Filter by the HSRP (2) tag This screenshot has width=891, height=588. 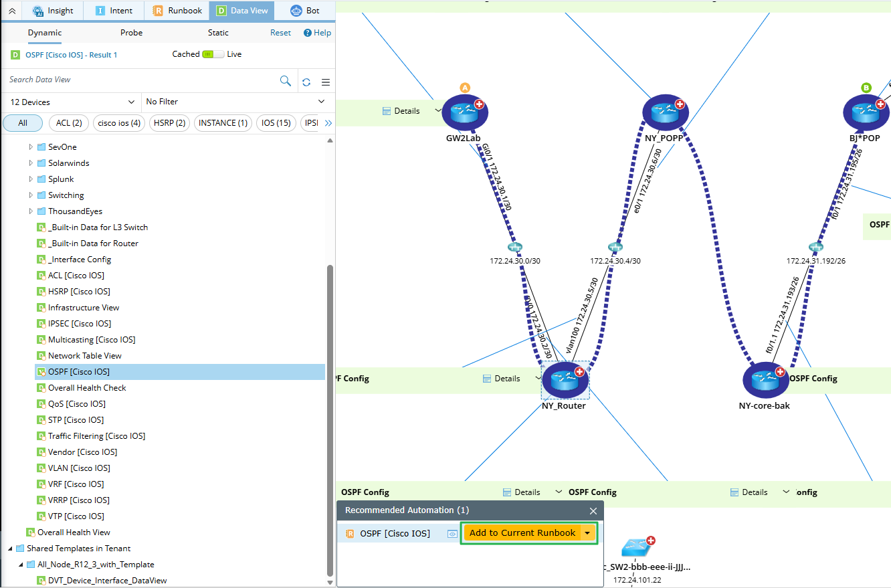(x=169, y=123)
